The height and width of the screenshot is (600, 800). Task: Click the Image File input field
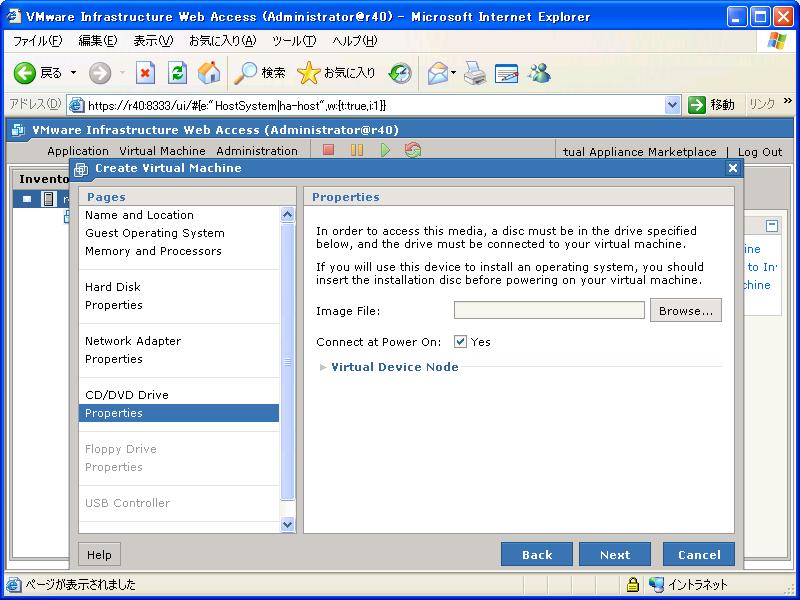click(x=549, y=310)
